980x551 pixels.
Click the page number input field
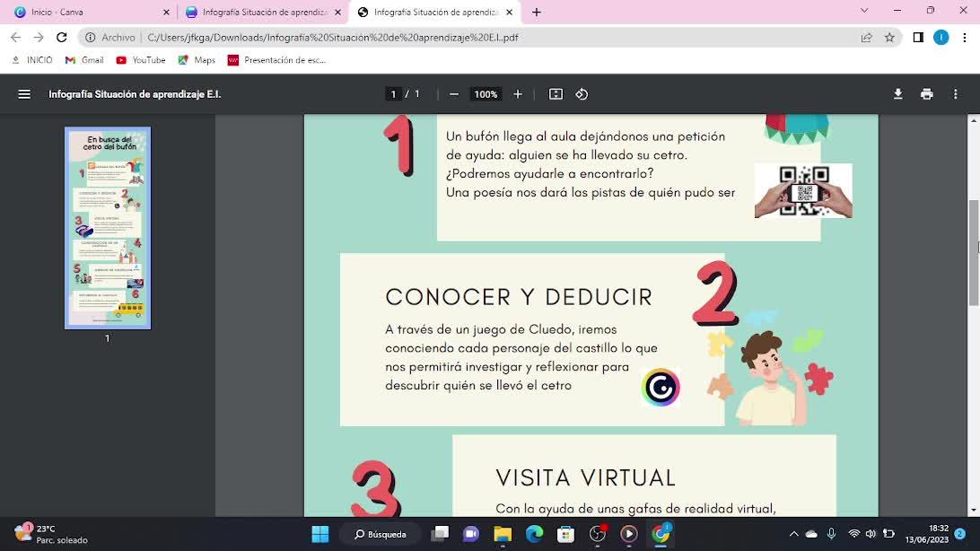(392, 94)
